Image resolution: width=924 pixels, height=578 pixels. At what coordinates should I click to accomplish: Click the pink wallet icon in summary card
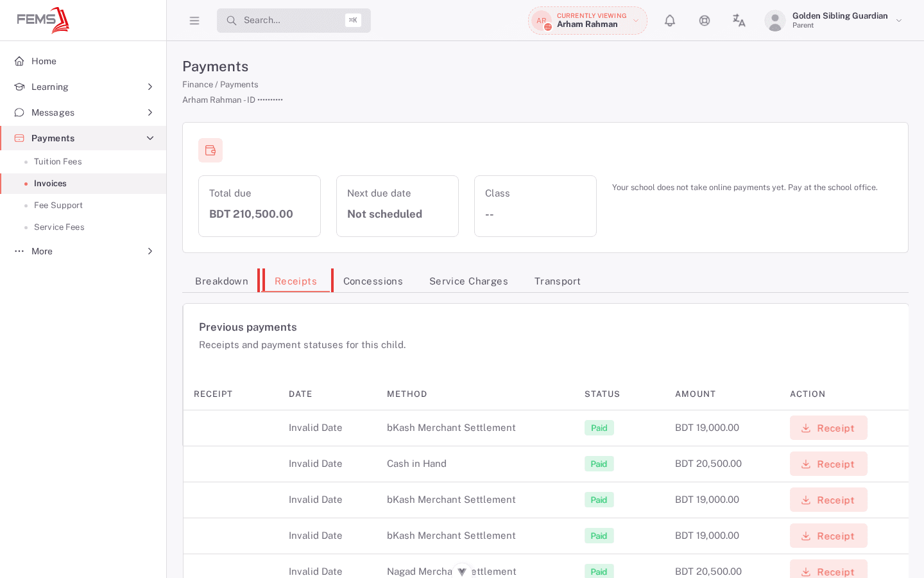click(210, 150)
